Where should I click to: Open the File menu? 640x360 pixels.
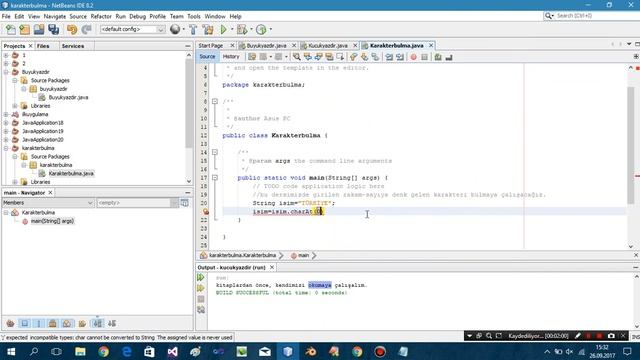(x=6, y=16)
